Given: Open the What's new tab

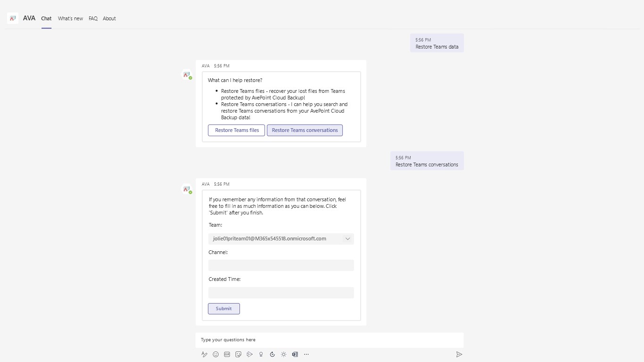Looking at the screenshot, I should [70, 18].
